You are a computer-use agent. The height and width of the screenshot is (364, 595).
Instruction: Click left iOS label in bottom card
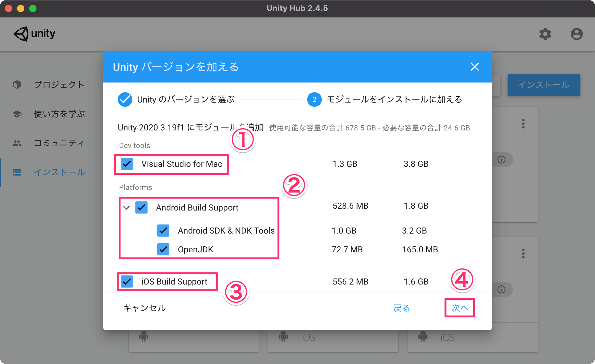308,337
